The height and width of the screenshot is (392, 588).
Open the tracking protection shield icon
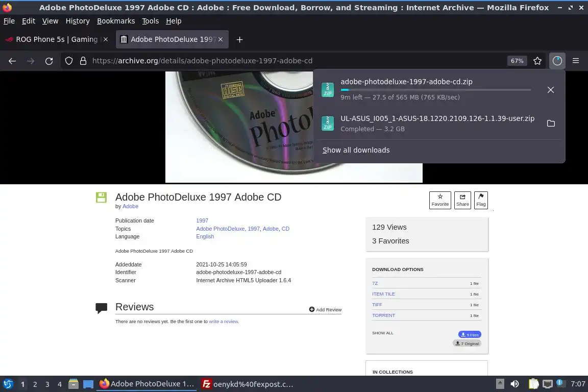(68, 61)
